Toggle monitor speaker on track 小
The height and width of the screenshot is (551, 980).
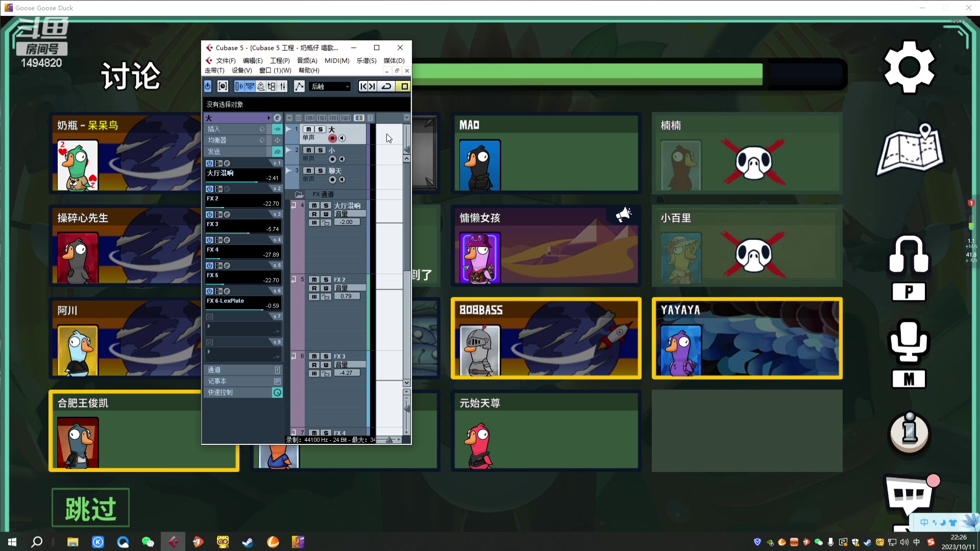(342, 159)
